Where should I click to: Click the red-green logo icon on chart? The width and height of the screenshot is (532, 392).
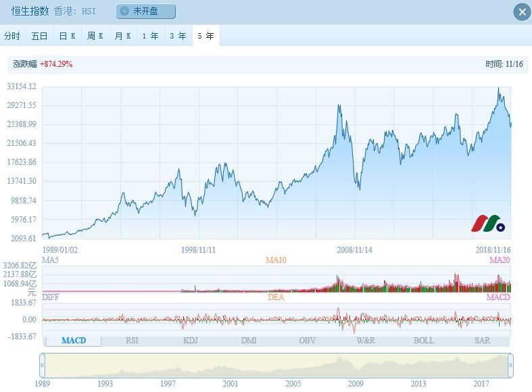[488, 224]
